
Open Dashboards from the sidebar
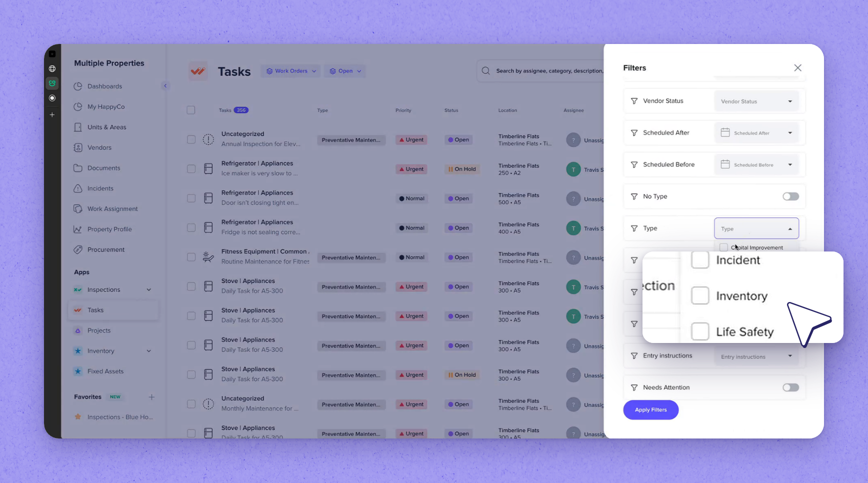[104, 86]
